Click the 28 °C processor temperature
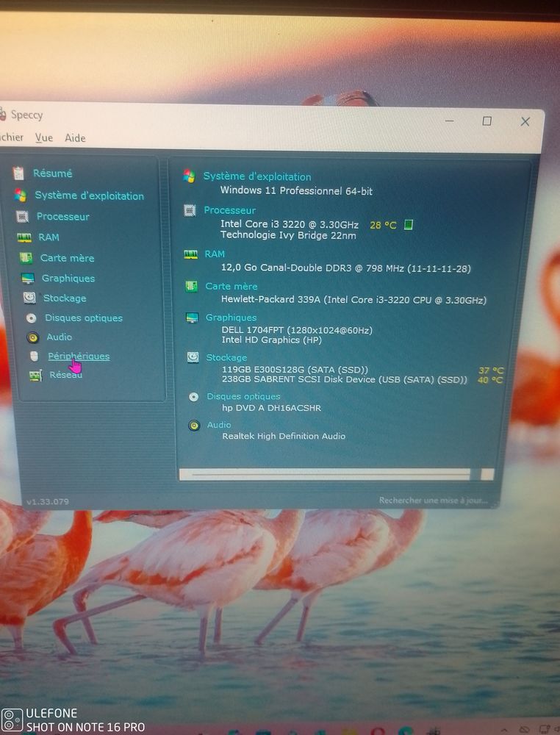Screen dimensions: 560x735 [383, 226]
